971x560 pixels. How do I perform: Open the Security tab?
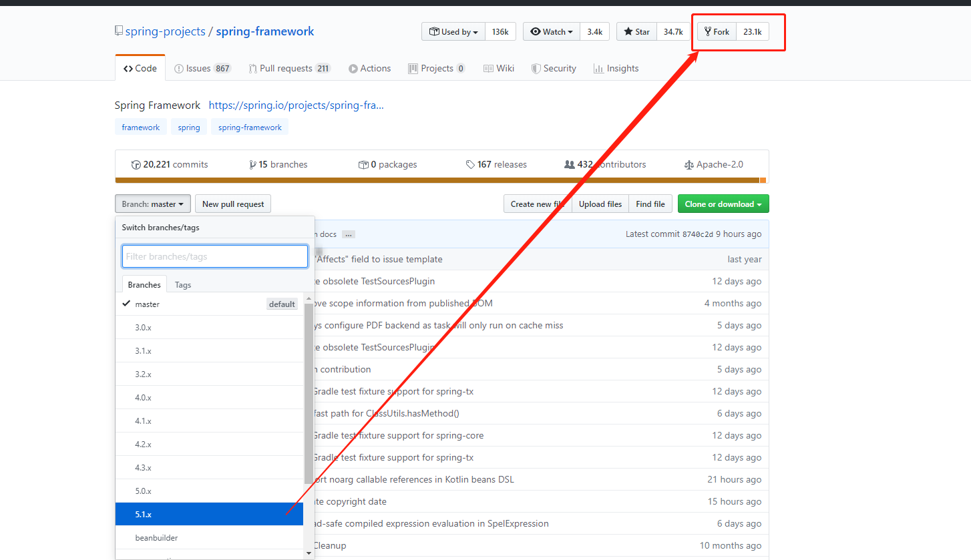point(554,68)
